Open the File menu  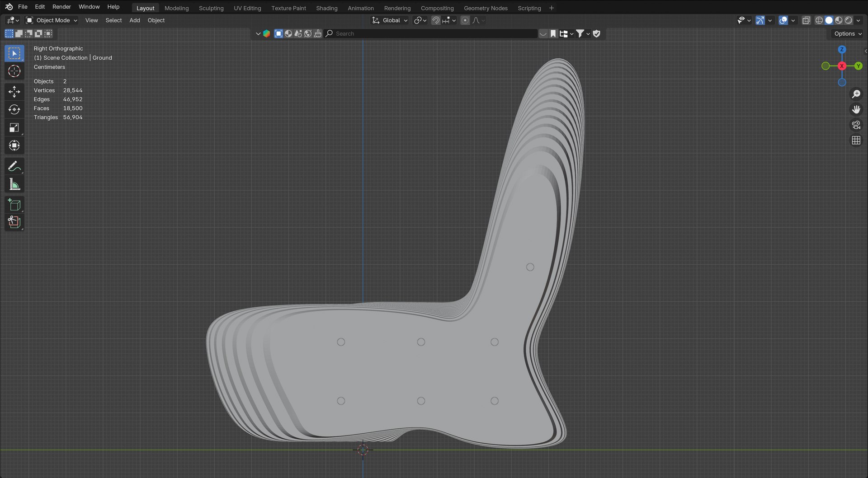23,7
